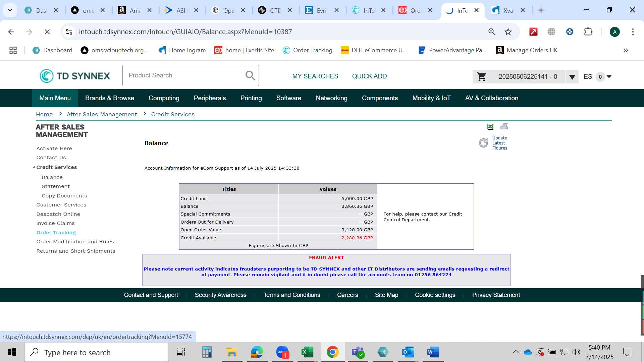Image resolution: width=644 pixels, height=362 pixels.
Task: Click the page vertical scrollbar
Action: click(x=642, y=305)
